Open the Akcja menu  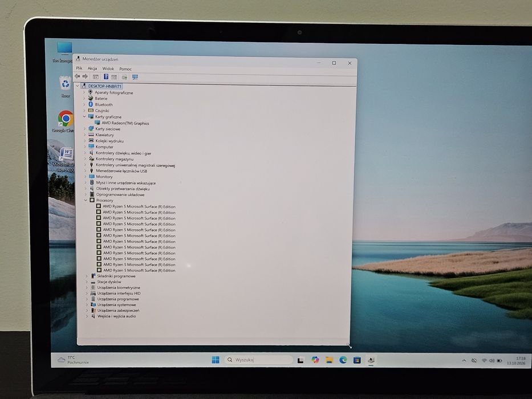pos(92,68)
